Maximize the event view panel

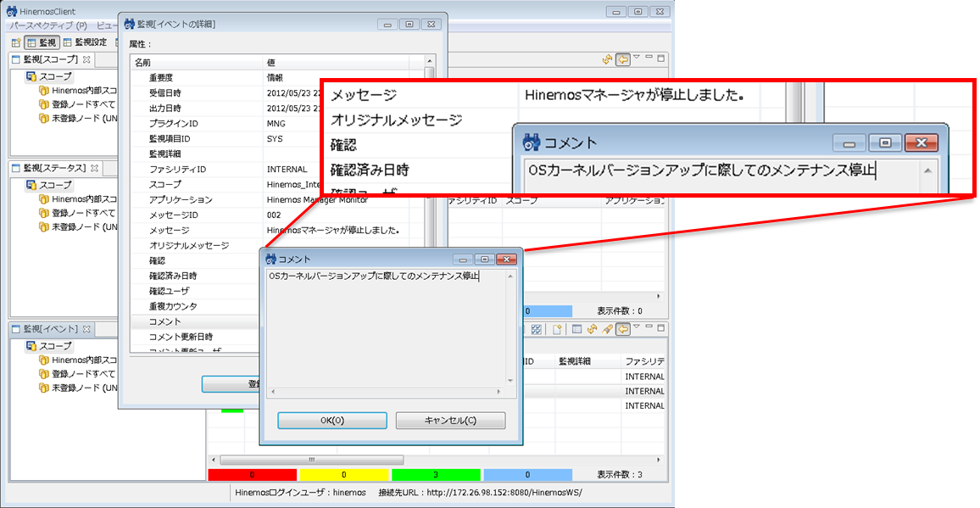tap(661, 327)
